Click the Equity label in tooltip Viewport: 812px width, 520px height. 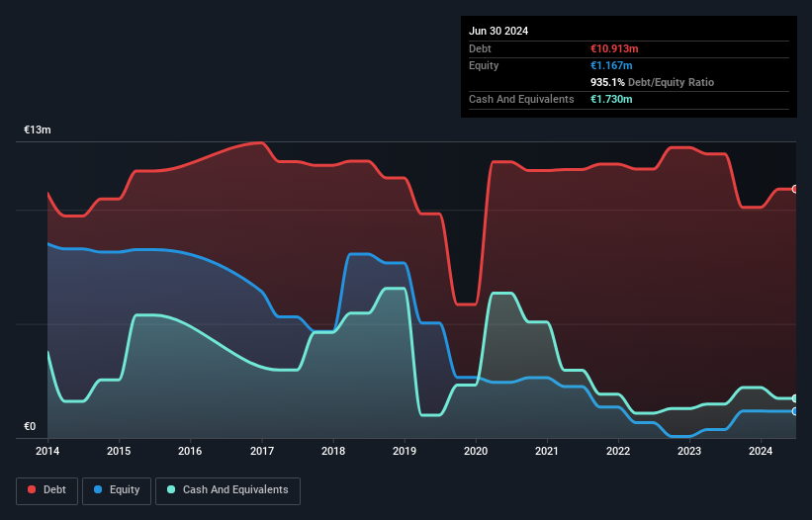[x=484, y=65]
